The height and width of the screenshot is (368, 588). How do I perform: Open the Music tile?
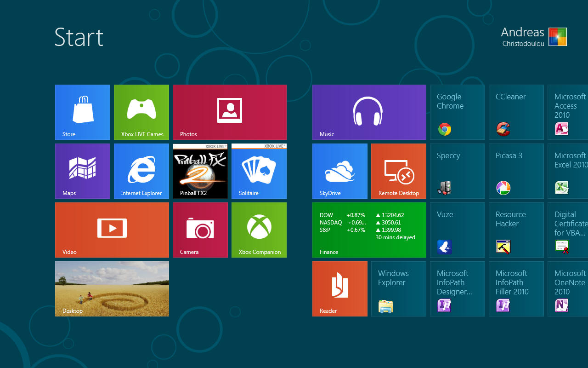click(369, 112)
